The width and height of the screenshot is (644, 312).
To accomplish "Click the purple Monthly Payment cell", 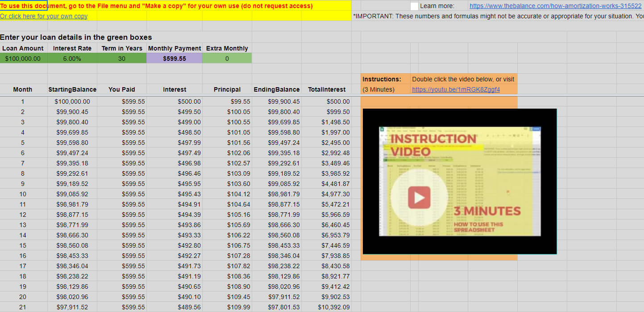I will pyautogui.click(x=174, y=58).
